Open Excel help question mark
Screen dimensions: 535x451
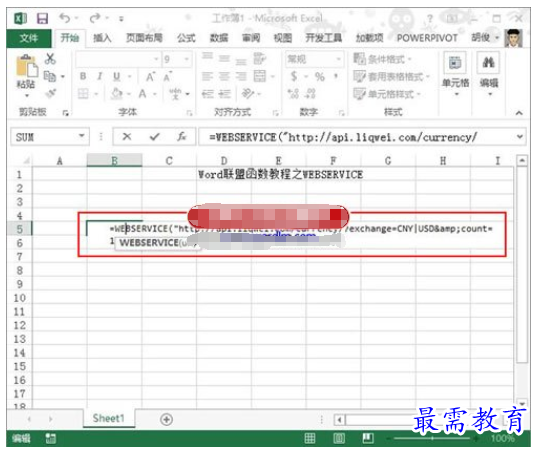pyautogui.click(x=430, y=18)
